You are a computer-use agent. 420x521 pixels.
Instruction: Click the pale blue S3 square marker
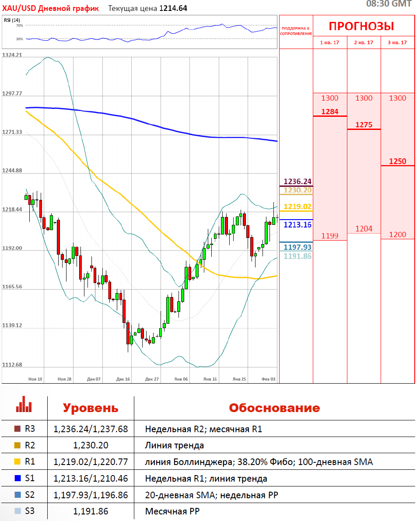17,511
